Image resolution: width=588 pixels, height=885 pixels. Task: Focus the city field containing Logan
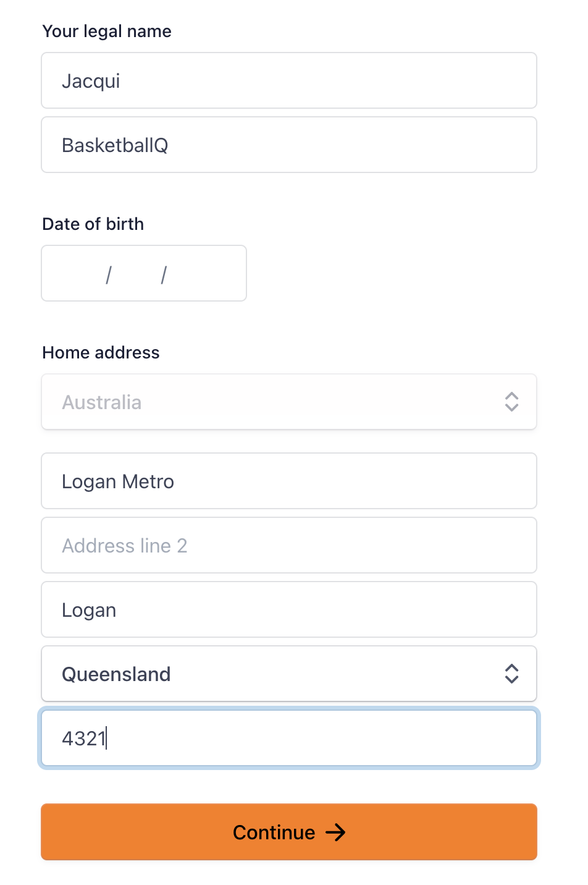[289, 609]
